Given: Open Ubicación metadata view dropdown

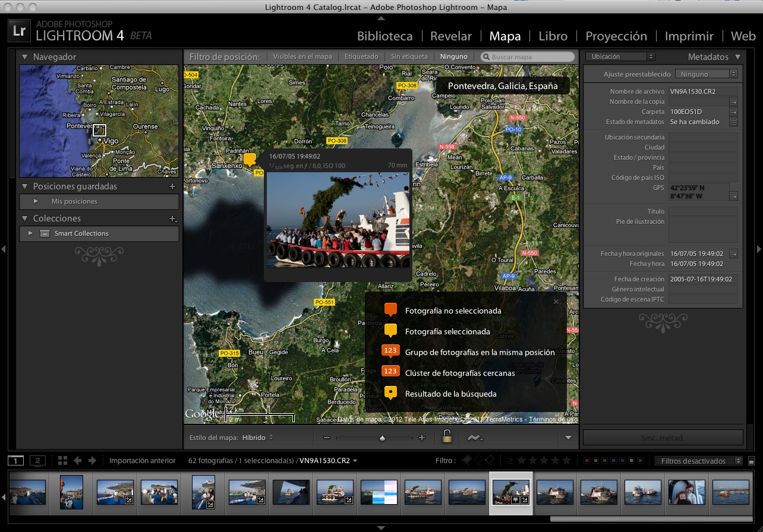Looking at the screenshot, I should point(620,56).
